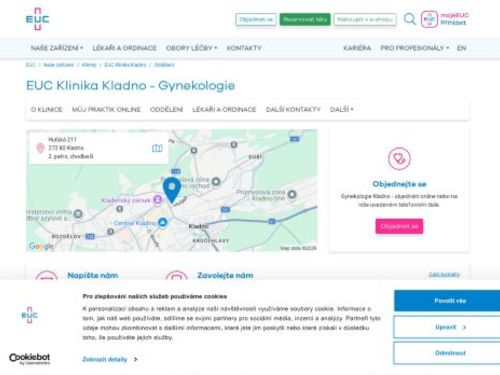
Task: Go to EUC Klinika Kladno breadcrumb
Action: pyautogui.click(x=125, y=65)
